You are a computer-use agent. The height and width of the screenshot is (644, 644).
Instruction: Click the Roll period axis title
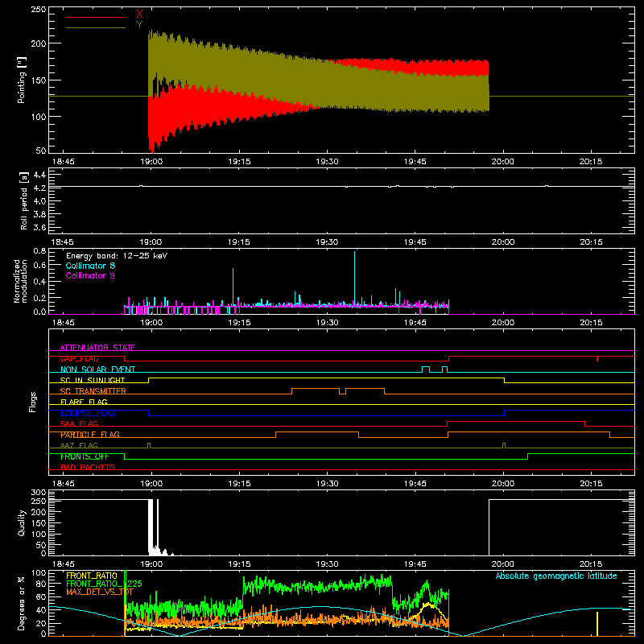click(24, 200)
